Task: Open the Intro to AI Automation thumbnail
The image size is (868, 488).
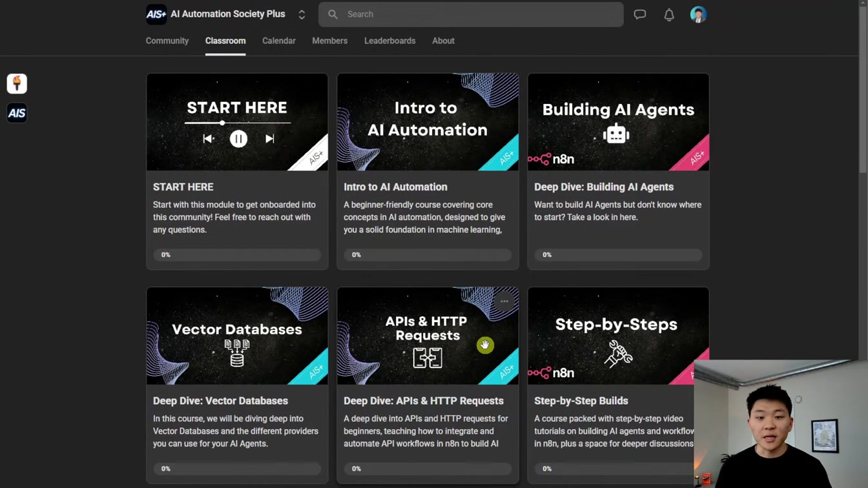Action: click(x=428, y=122)
